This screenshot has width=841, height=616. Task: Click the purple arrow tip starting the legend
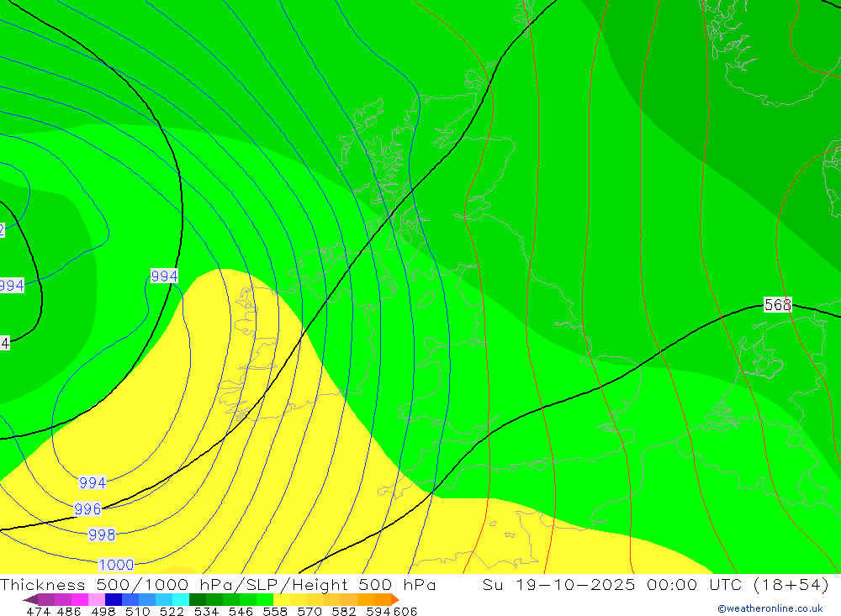coord(30,599)
